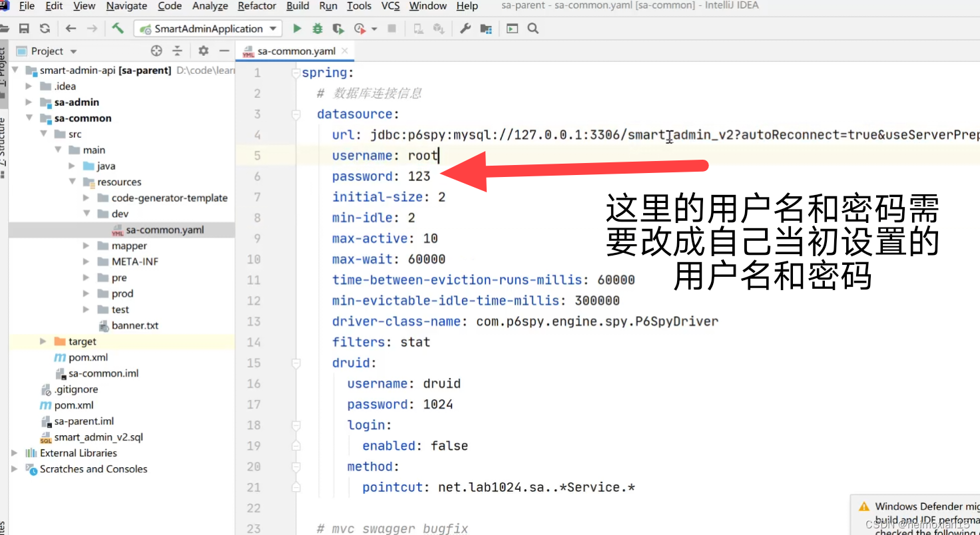Open Search Everywhere magnifier icon
Screen dimensions: 980x535
(533, 29)
